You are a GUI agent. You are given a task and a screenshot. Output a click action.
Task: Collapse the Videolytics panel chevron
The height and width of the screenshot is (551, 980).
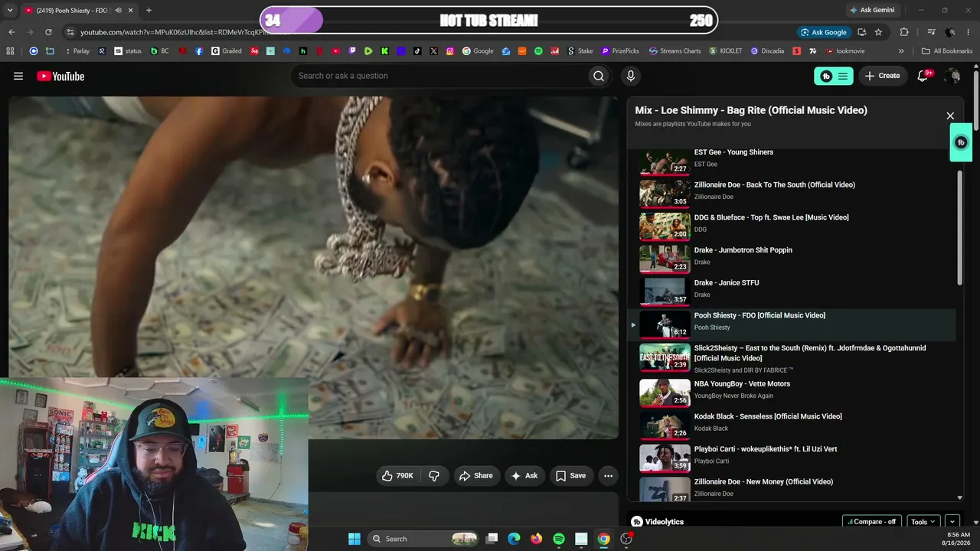click(x=952, y=522)
